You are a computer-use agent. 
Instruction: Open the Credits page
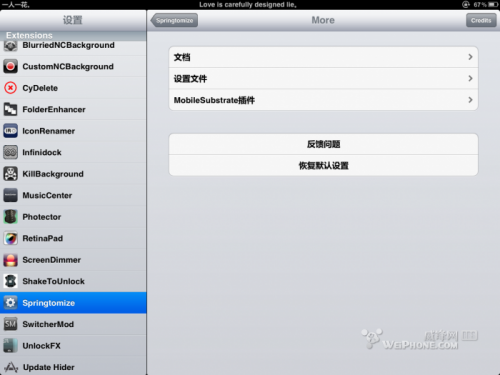[481, 20]
